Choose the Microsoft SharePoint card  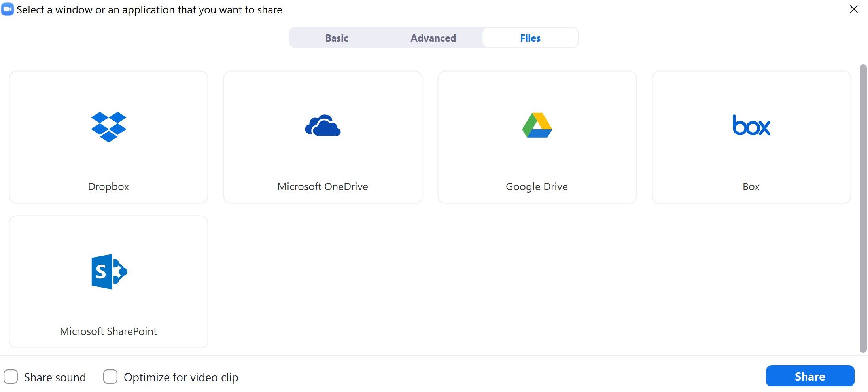[x=108, y=281]
